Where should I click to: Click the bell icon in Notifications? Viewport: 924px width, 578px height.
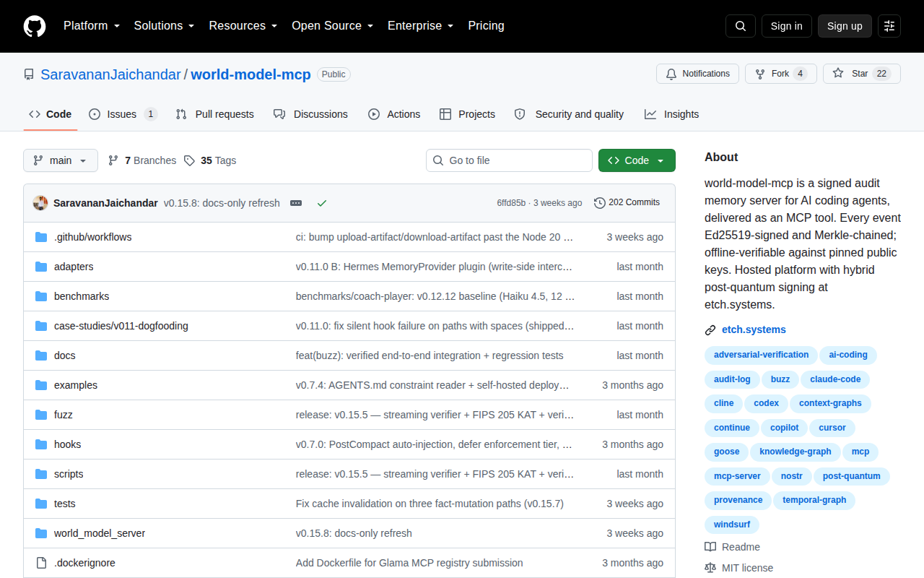[x=671, y=74]
